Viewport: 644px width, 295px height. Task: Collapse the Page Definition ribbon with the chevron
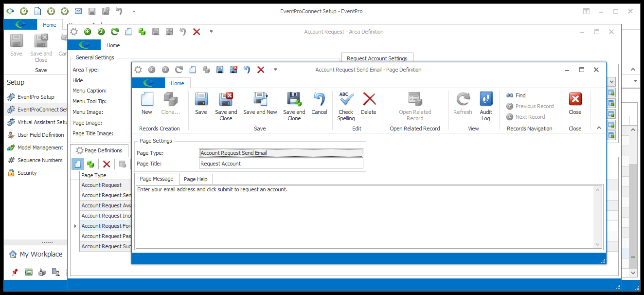599,128
